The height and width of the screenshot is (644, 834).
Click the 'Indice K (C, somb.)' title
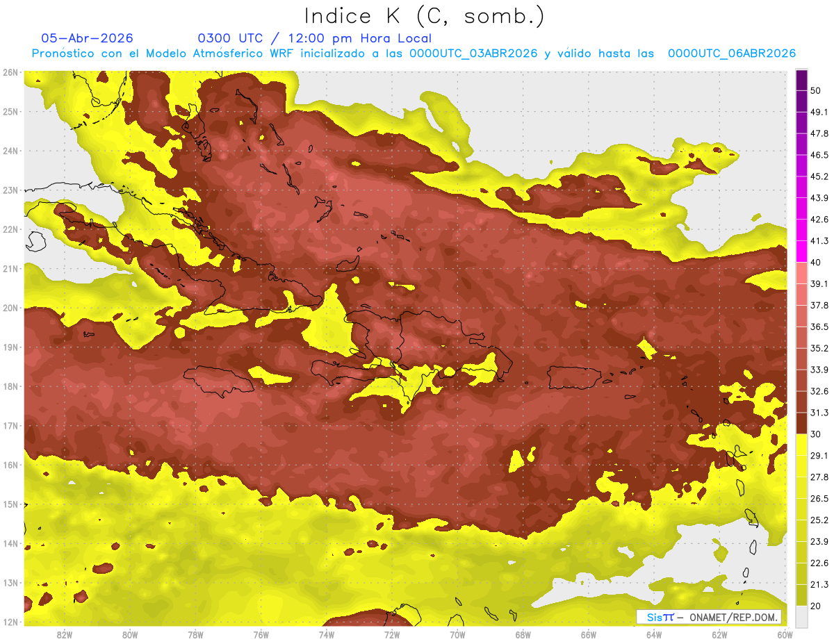click(x=425, y=15)
